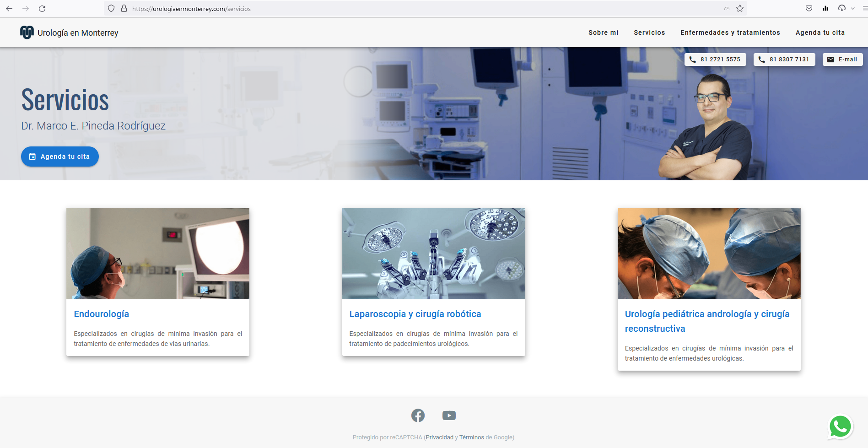The height and width of the screenshot is (448, 868).
Task: Click the calendar icon inside Agenda tu cita
Action: pos(32,156)
